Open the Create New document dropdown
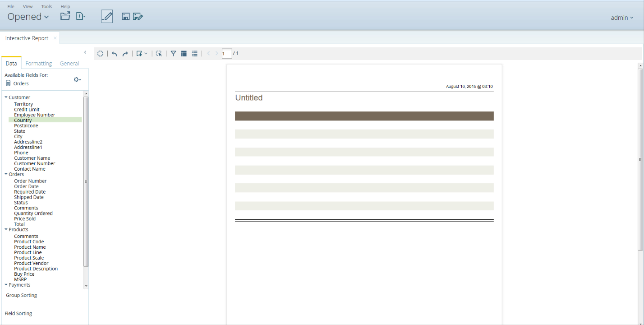 click(81, 16)
